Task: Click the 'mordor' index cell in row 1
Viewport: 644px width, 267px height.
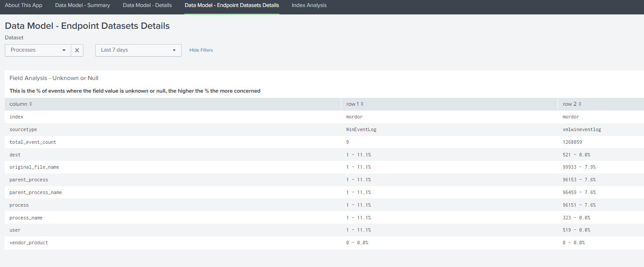Action: coord(355,117)
